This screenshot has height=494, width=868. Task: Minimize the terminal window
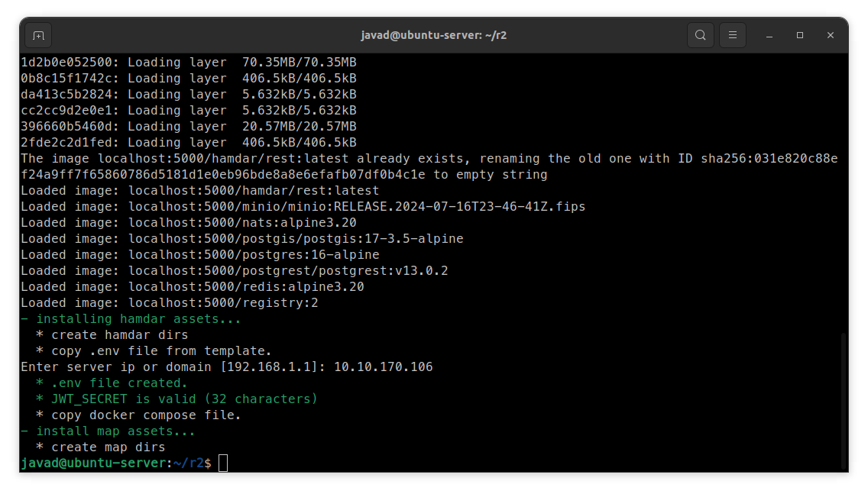coord(769,35)
